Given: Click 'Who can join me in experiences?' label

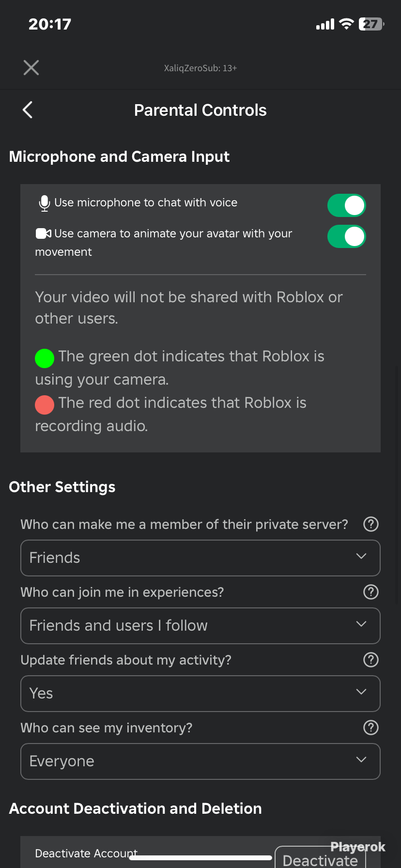Looking at the screenshot, I should tap(122, 592).
